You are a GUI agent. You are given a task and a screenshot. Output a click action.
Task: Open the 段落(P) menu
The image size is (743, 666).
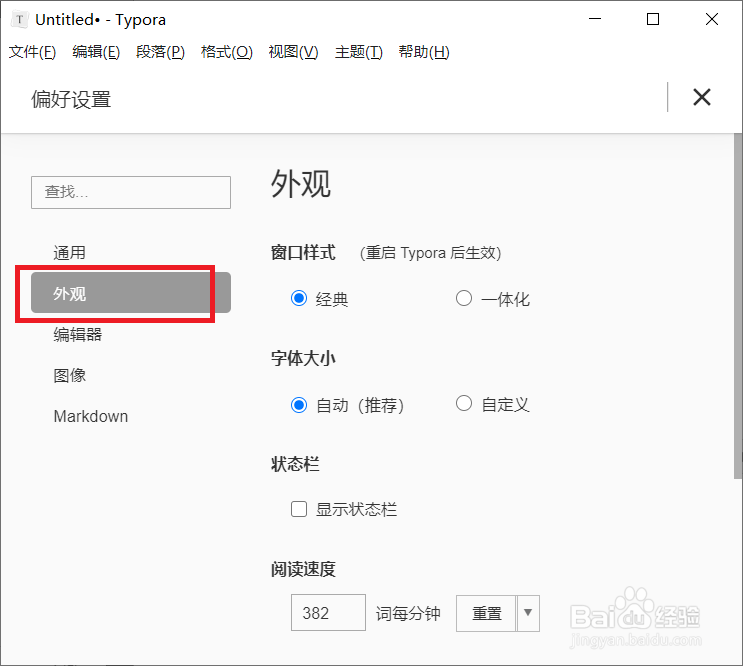pyautogui.click(x=160, y=52)
